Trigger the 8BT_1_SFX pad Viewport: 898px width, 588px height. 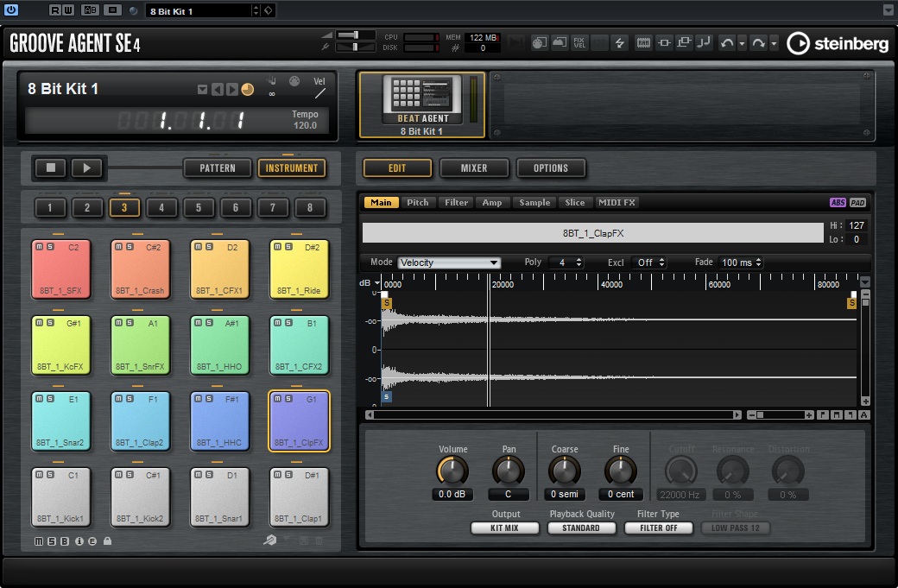pos(61,269)
